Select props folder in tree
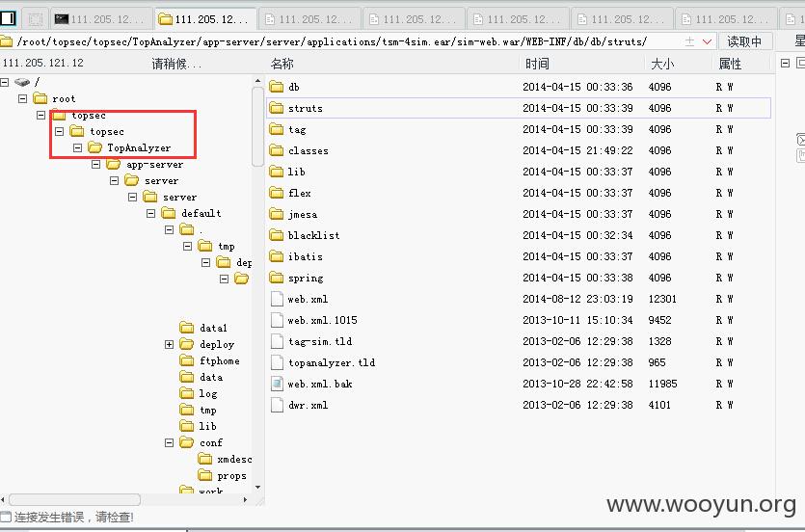Image resolution: width=805 pixels, height=532 pixels. coord(223,475)
